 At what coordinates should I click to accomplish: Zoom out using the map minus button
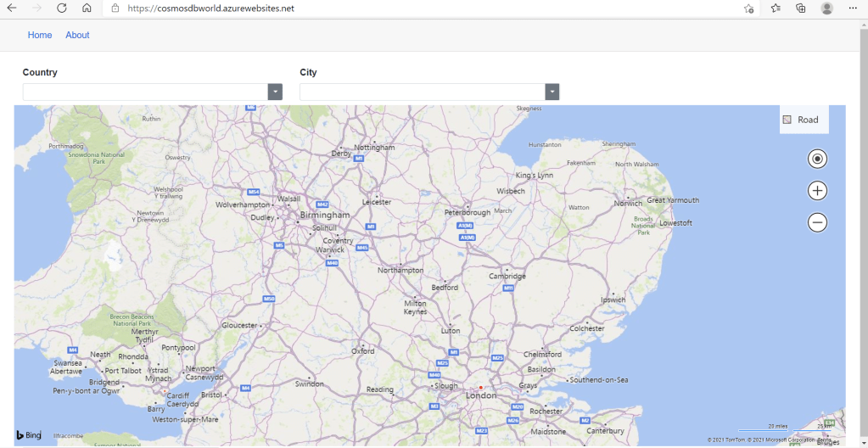click(817, 222)
